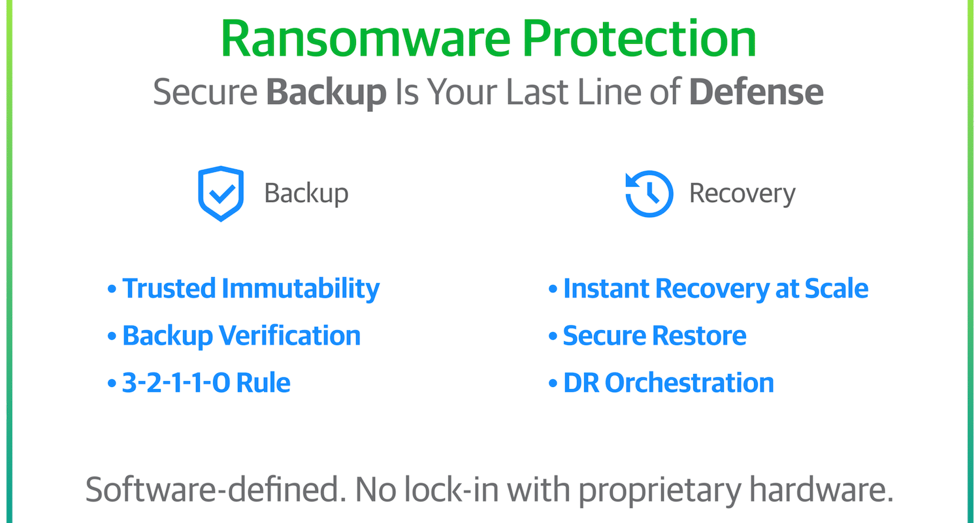The width and height of the screenshot is (980, 523).
Task: Open the Trusted Immutability link
Action: pos(251,288)
